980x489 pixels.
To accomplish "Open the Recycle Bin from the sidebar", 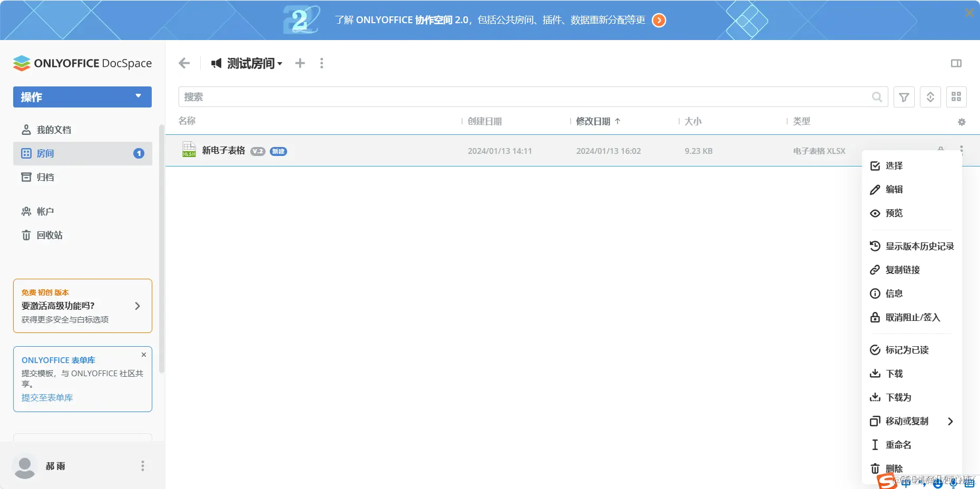I will 48,235.
